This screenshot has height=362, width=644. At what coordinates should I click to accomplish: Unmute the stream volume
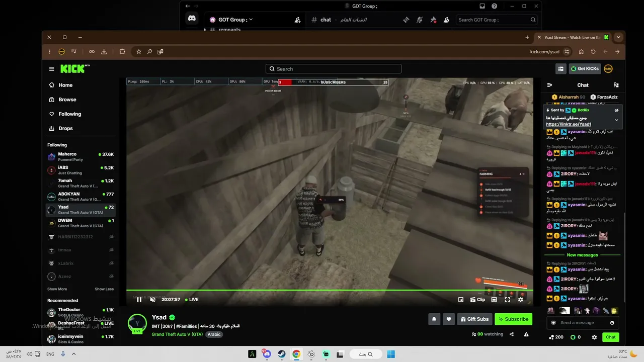point(153,300)
